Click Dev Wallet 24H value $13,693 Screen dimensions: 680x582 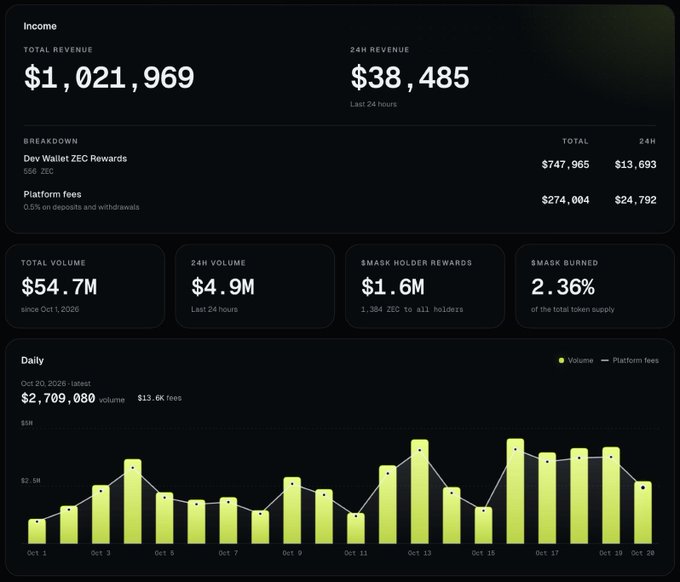635,165
